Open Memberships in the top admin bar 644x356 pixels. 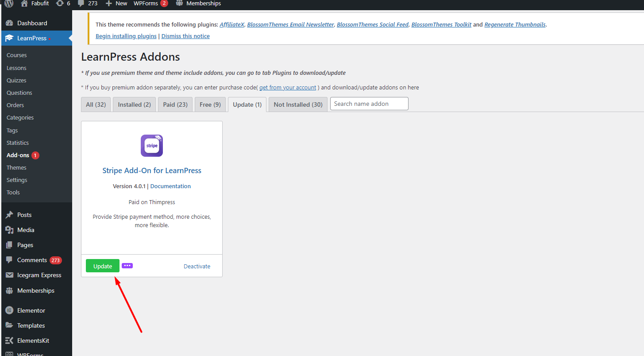point(204,4)
